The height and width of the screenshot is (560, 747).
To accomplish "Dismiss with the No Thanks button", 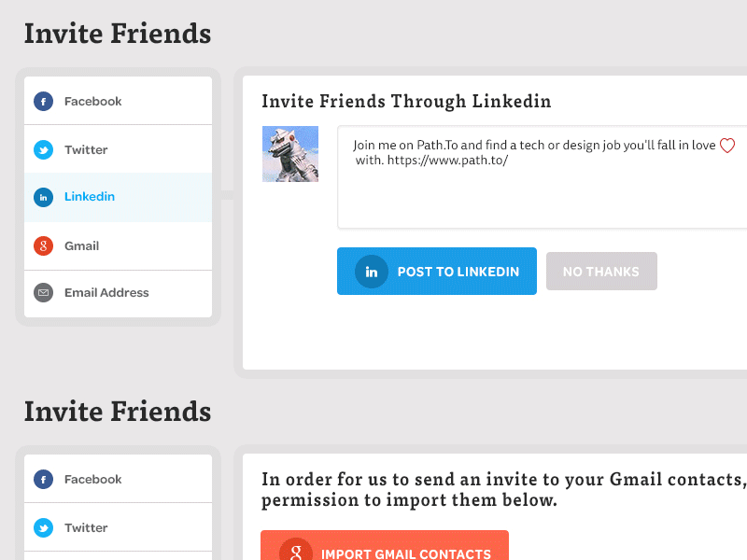I will pyautogui.click(x=601, y=271).
